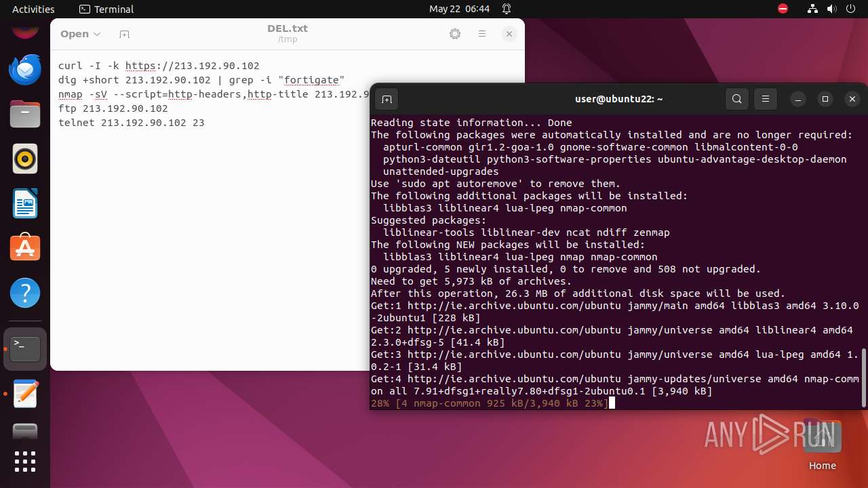Click the terminal scrollbar handle
The width and height of the screenshot is (868, 488).
click(x=863, y=378)
